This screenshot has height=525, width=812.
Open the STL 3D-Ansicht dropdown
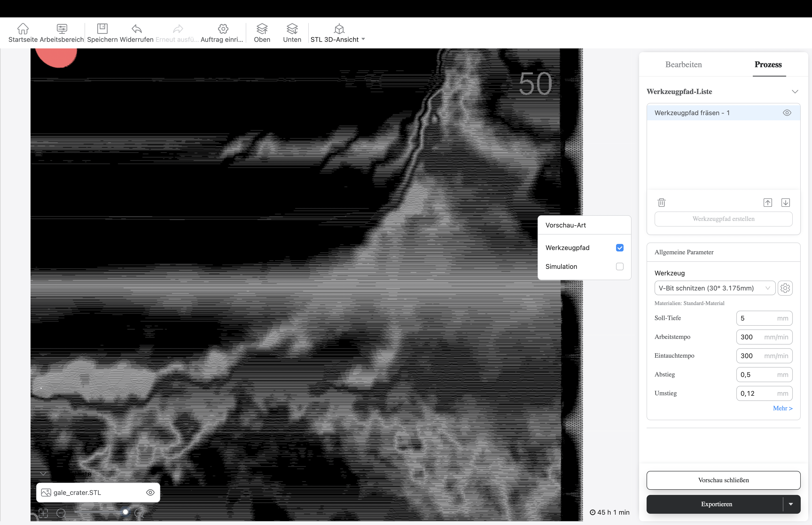tap(363, 39)
